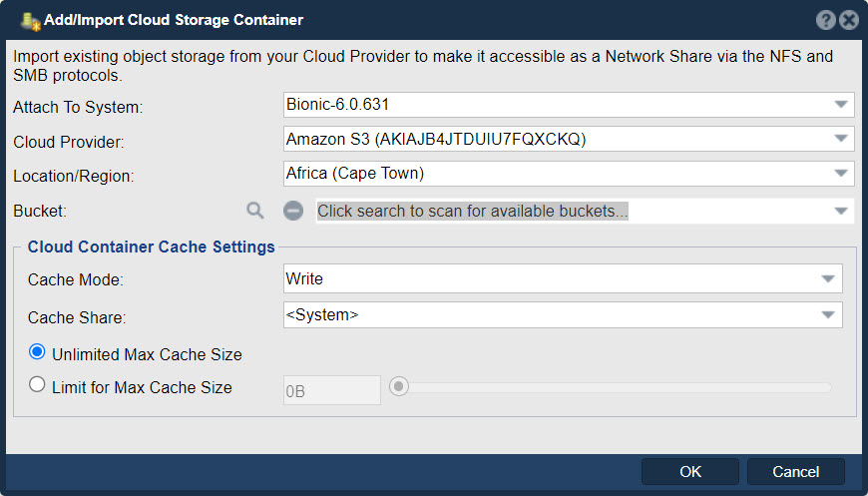Close the dialog with the X icon
The width and height of the screenshot is (868, 496).
tap(849, 21)
